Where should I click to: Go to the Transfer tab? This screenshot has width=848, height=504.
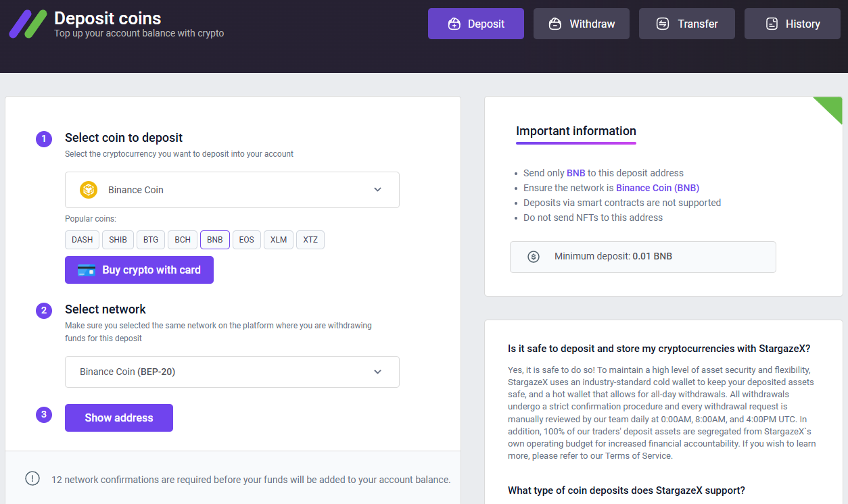(x=687, y=24)
